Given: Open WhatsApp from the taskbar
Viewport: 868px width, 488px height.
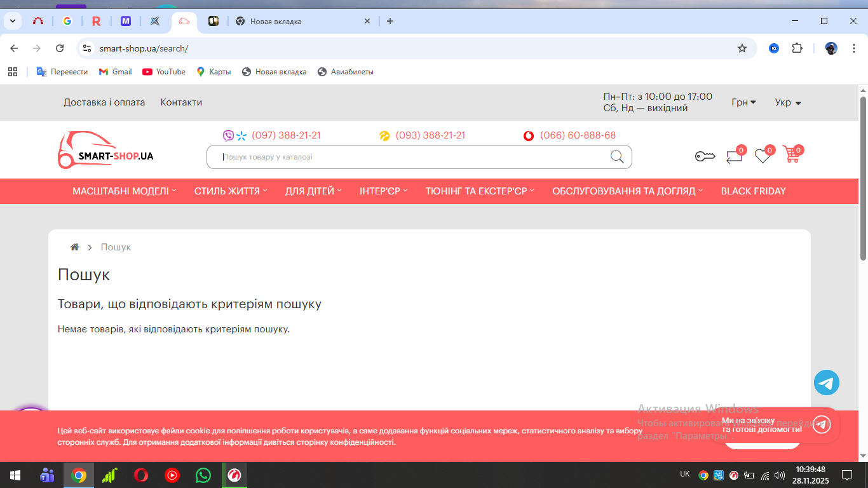Looking at the screenshot, I should click(x=203, y=475).
